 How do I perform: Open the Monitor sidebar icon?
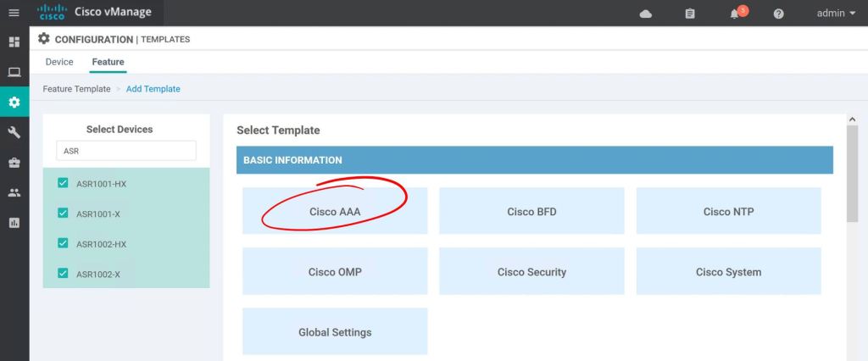14,72
